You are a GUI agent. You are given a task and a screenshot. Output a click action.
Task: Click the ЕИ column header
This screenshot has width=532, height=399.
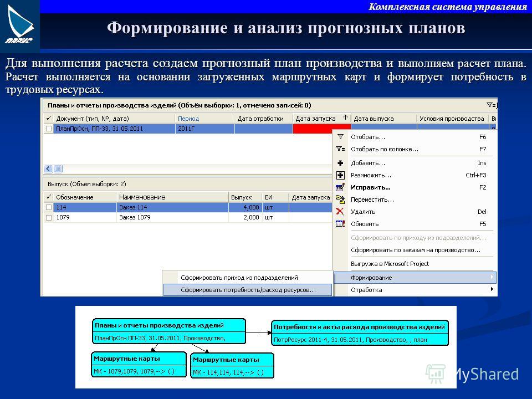click(x=275, y=197)
